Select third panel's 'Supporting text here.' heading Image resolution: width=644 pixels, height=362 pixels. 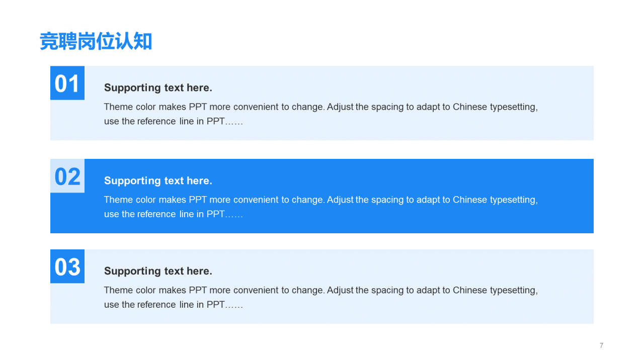point(158,271)
